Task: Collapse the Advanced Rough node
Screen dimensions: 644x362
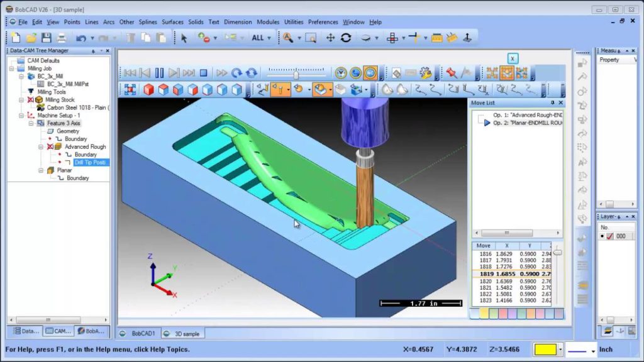Action: tap(41, 147)
